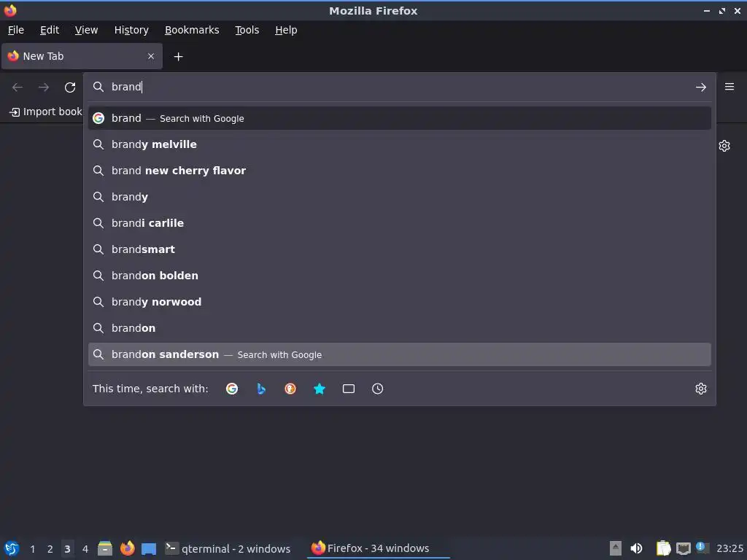Search history via the clock icon

click(x=377, y=389)
